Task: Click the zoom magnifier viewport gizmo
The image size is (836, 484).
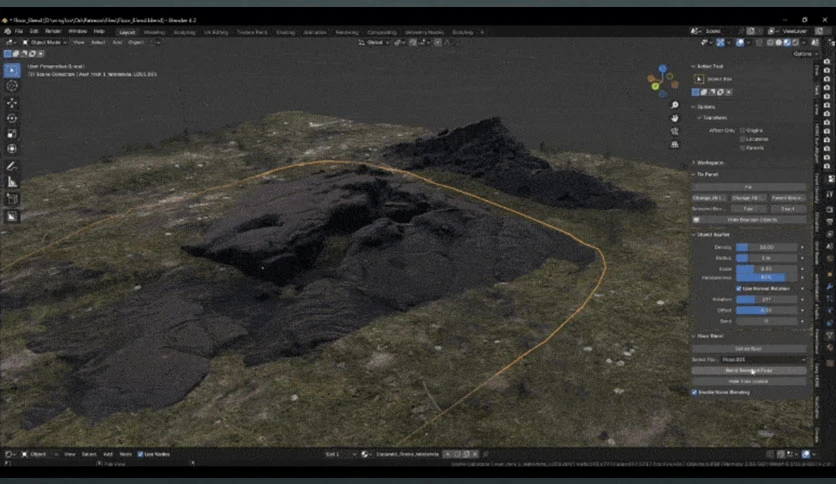Action: (x=674, y=105)
